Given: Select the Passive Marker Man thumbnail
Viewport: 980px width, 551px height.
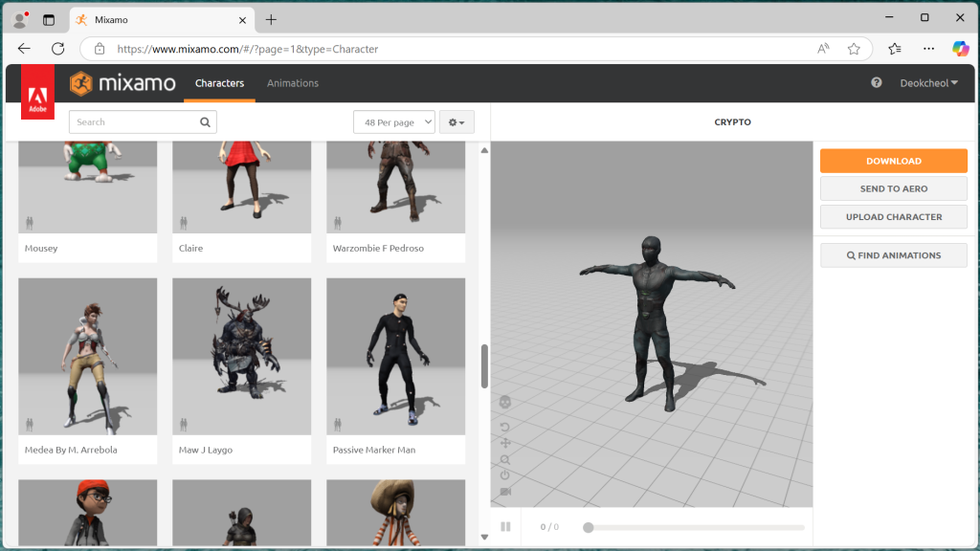Looking at the screenshot, I should tap(395, 356).
